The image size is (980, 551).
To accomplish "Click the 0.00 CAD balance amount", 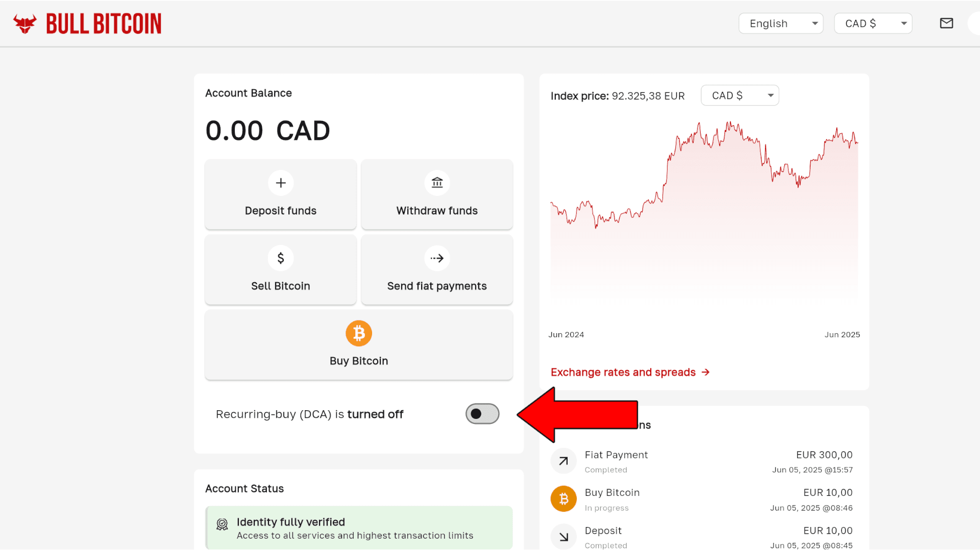I will point(267,131).
